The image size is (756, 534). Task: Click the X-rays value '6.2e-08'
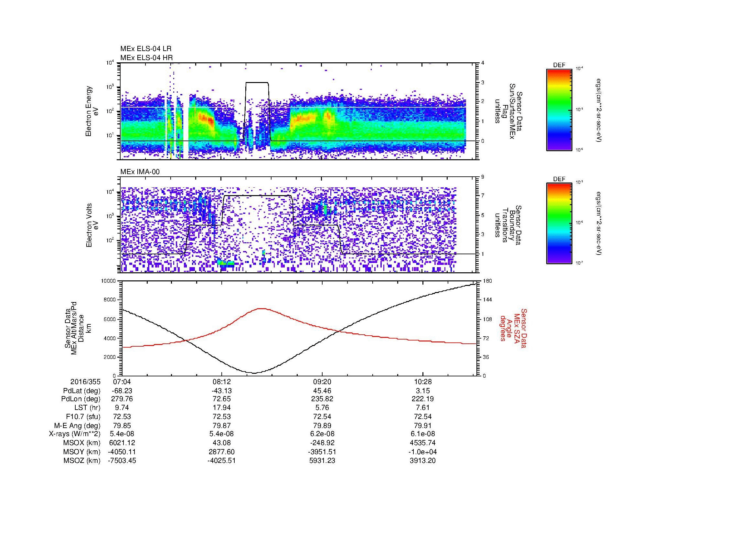pos(322,434)
